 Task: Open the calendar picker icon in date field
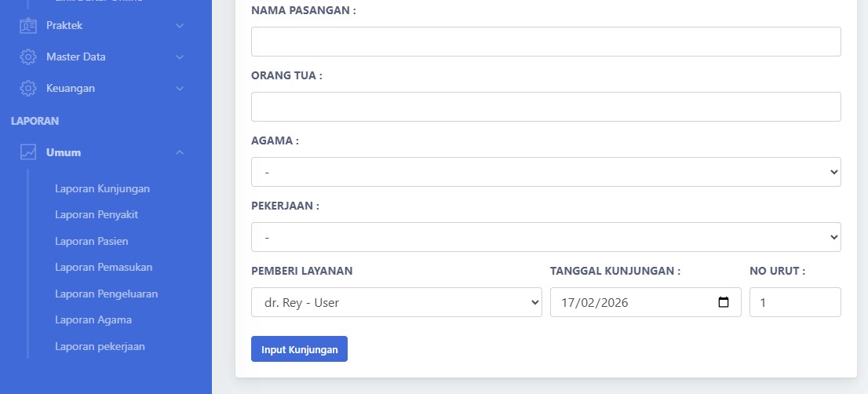point(724,302)
